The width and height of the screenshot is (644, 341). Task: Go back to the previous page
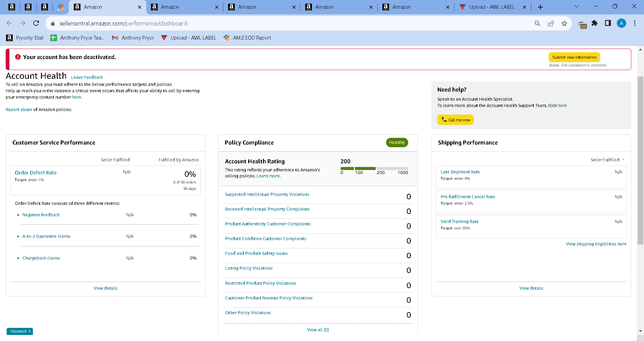point(9,23)
